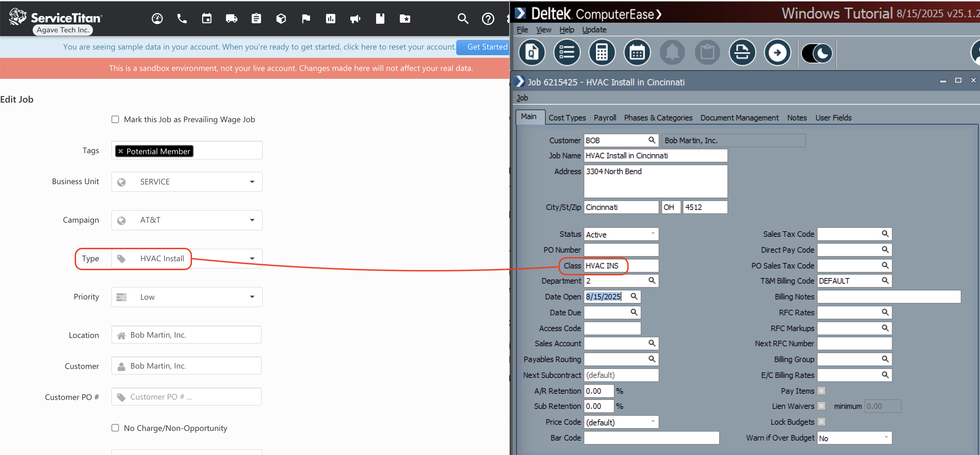Open Sales Tax Code lookup magnifier
The width and height of the screenshot is (980, 455).
(x=885, y=234)
